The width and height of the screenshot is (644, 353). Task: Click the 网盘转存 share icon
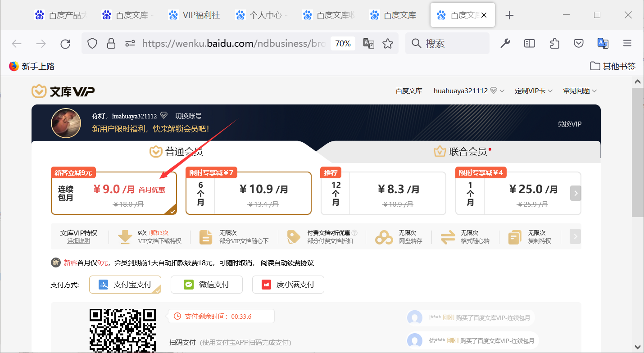tap(383, 236)
